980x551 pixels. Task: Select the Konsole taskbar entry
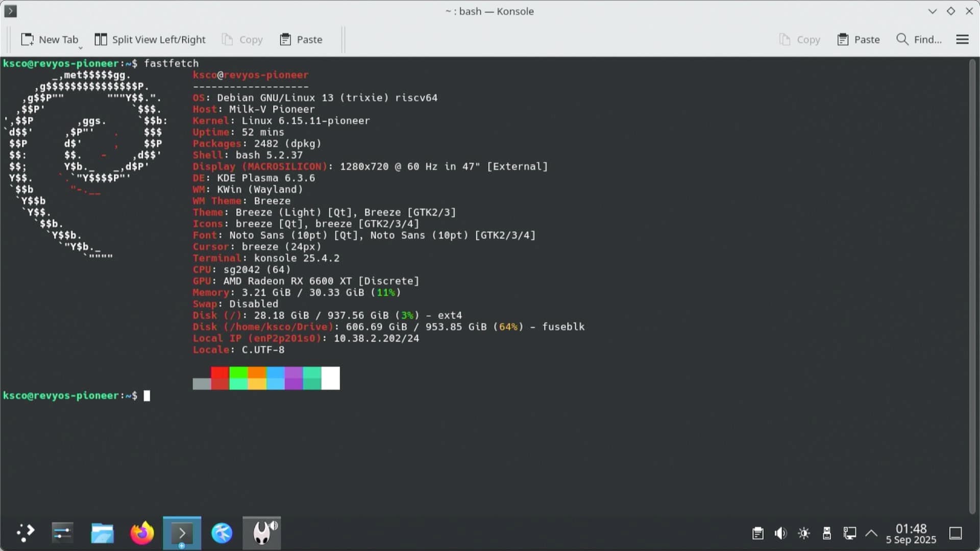tap(182, 533)
